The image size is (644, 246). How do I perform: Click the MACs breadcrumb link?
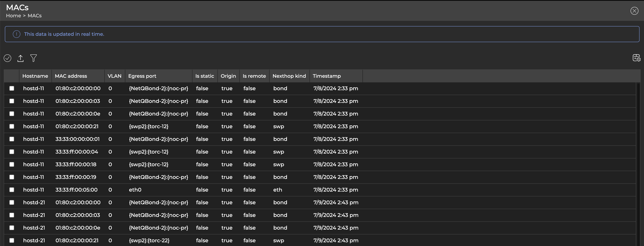[x=34, y=15]
